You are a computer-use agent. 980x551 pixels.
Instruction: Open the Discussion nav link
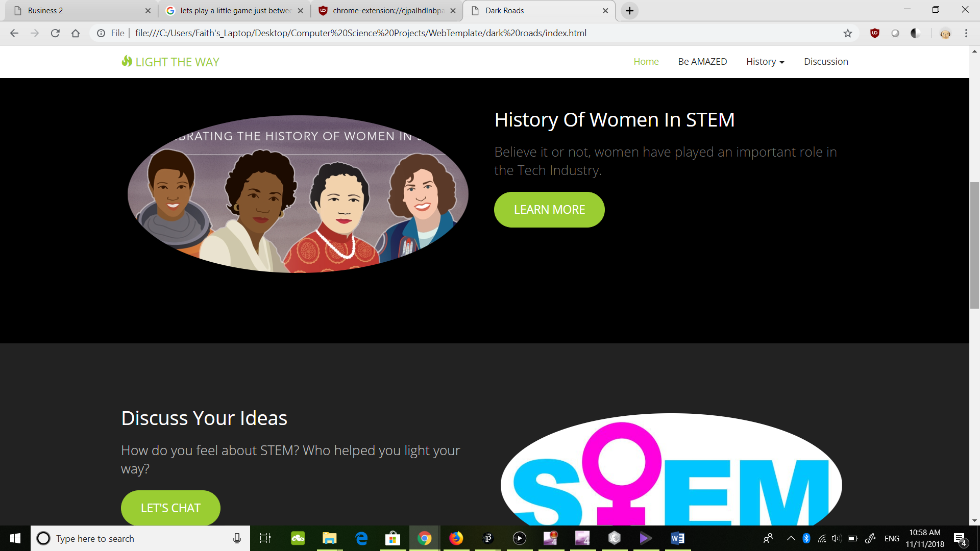[x=826, y=62]
